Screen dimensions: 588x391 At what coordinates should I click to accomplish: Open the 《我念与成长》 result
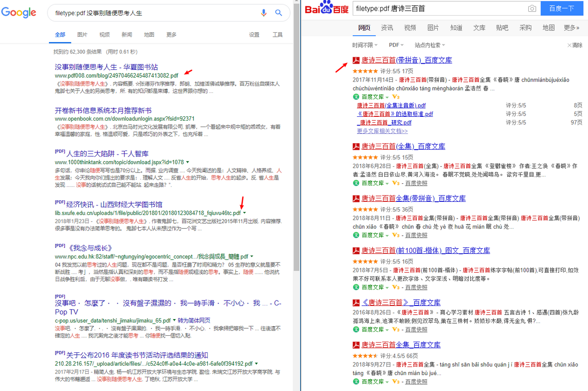[x=90, y=248]
